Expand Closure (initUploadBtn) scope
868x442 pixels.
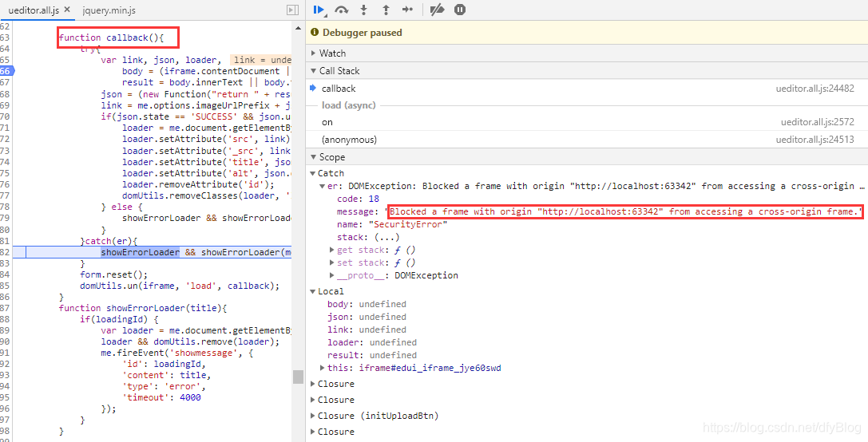point(313,416)
